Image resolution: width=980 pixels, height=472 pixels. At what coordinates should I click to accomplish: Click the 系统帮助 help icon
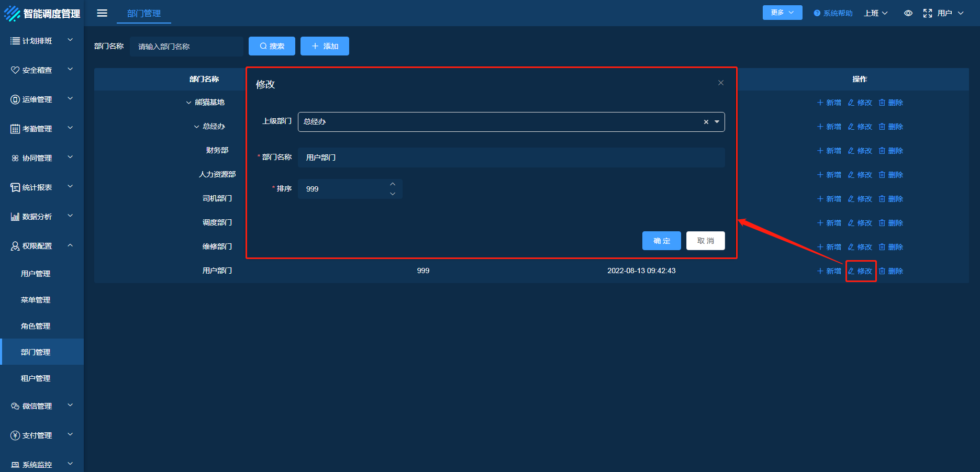click(x=817, y=13)
